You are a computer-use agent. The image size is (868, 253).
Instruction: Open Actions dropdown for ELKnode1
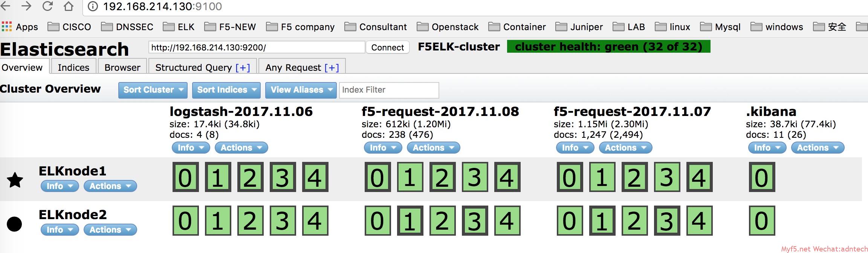coord(110,186)
